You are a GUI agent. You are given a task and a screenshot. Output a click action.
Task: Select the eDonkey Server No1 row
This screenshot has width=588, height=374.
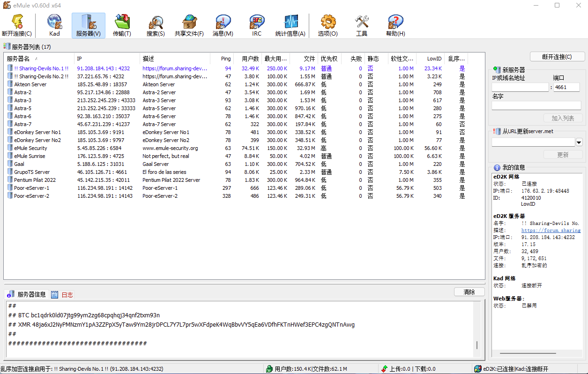236,132
